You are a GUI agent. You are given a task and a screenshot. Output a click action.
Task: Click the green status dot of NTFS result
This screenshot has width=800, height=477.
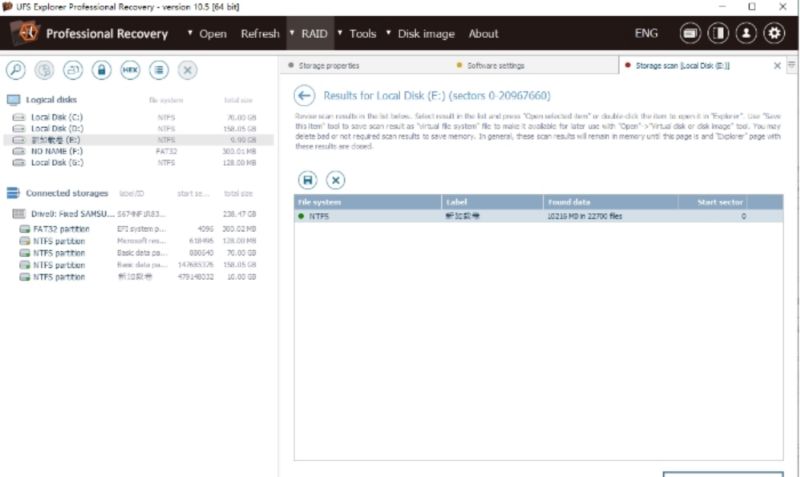click(301, 216)
